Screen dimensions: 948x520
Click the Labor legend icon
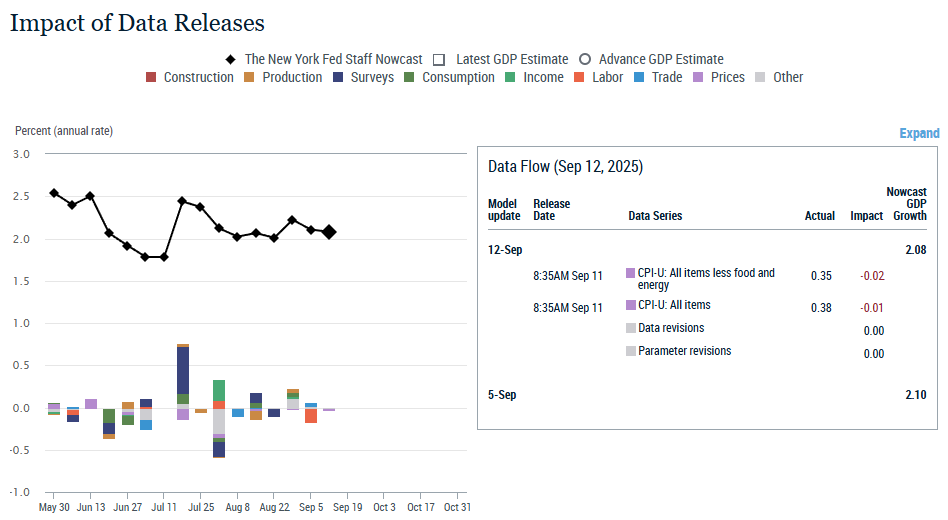tap(579, 78)
